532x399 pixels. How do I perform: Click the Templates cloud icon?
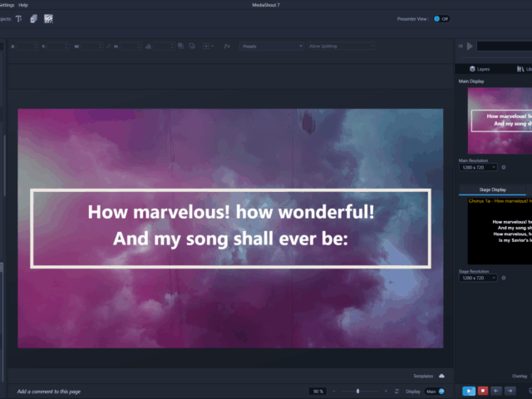pos(441,376)
